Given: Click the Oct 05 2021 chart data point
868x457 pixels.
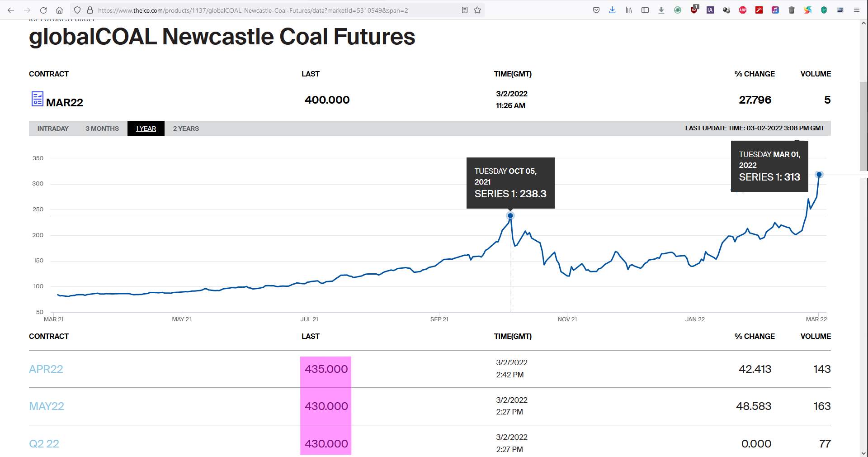Looking at the screenshot, I should pos(510,216).
